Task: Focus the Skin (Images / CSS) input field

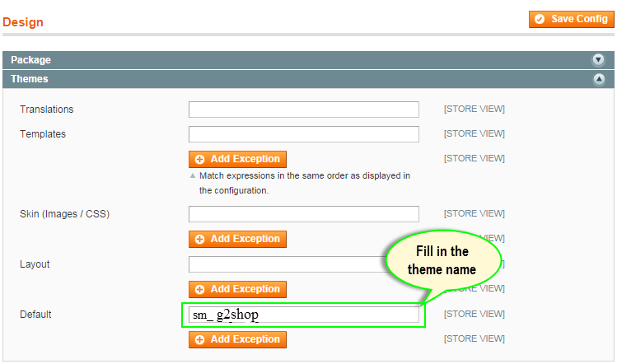Action: pyautogui.click(x=304, y=214)
